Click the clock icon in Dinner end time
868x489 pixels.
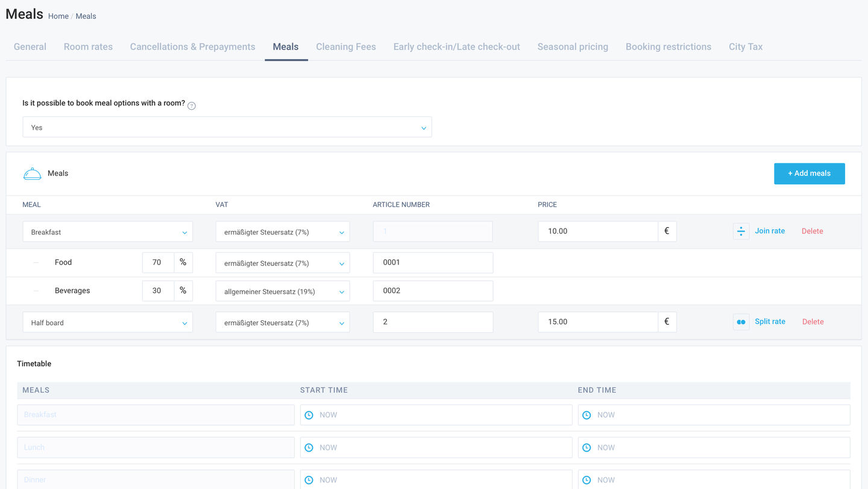587,480
